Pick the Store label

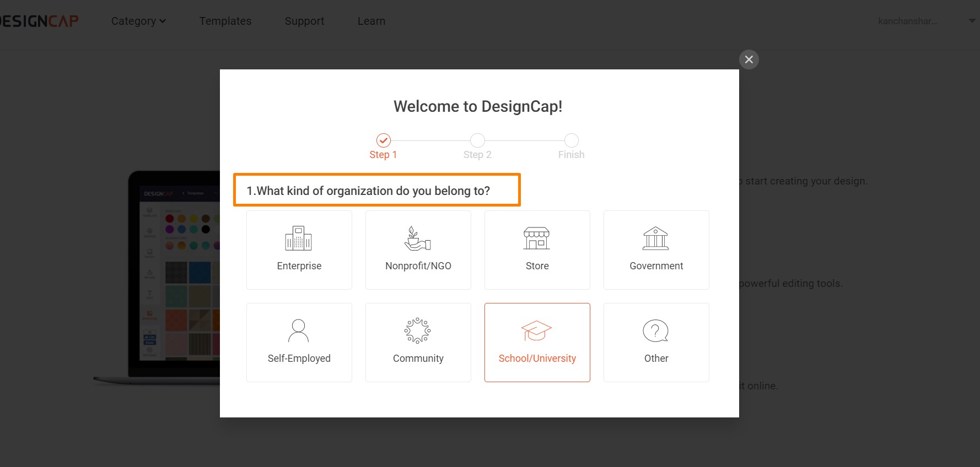pos(537,266)
